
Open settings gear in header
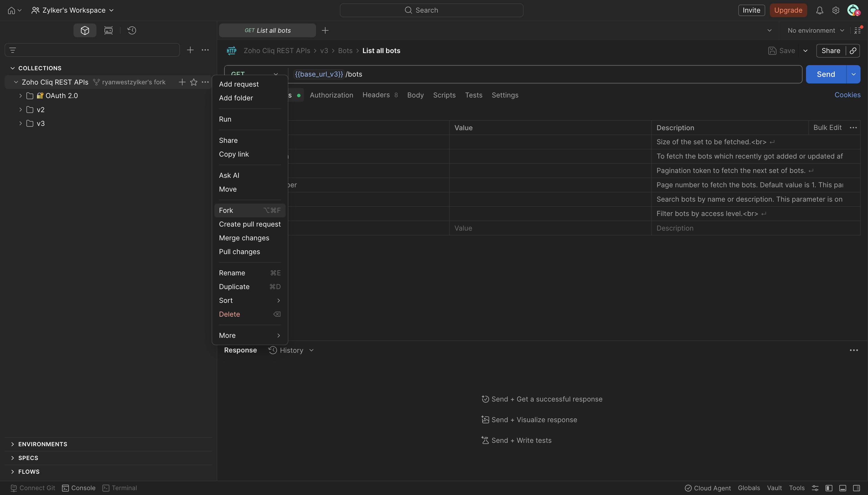coord(836,11)
